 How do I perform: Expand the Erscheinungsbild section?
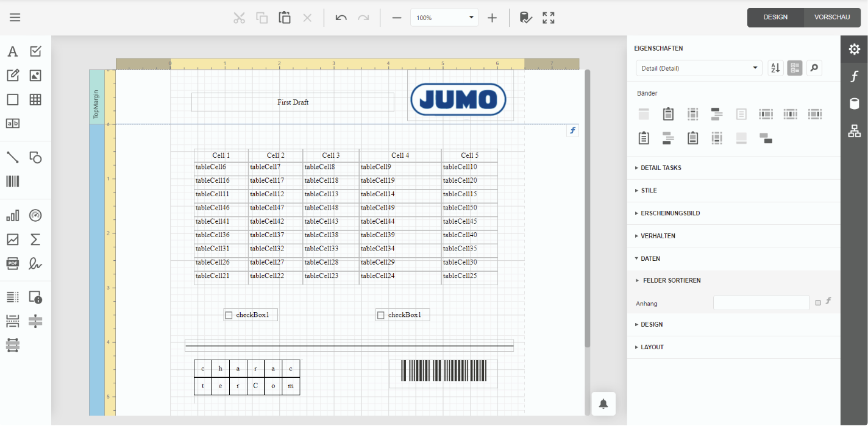(670, 213)
